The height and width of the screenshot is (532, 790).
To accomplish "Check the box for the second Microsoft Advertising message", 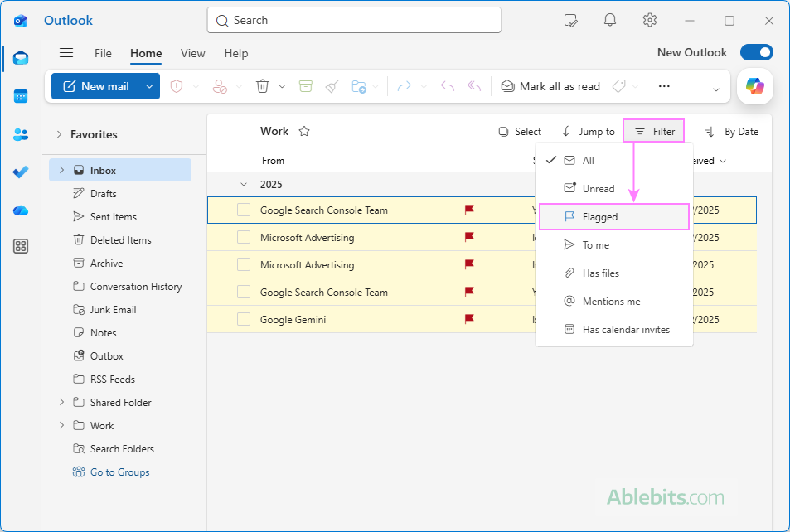I will click(244, 264).
